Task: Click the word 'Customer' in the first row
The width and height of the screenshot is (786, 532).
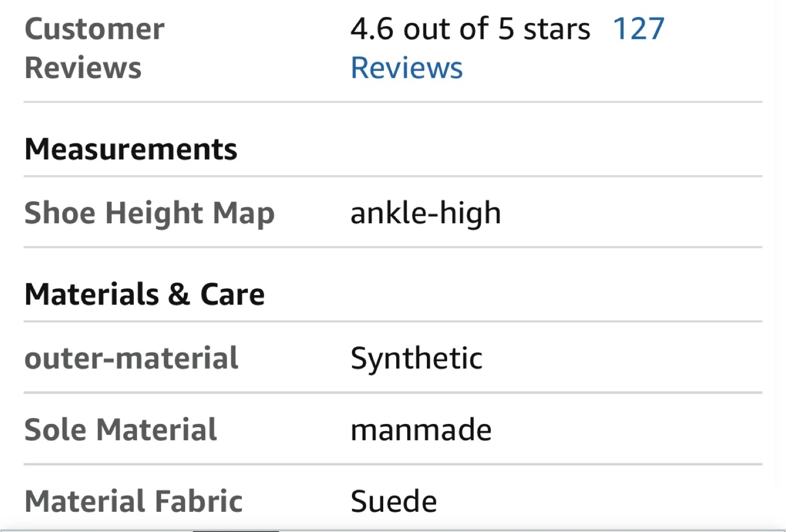Action: click(94, 29)
